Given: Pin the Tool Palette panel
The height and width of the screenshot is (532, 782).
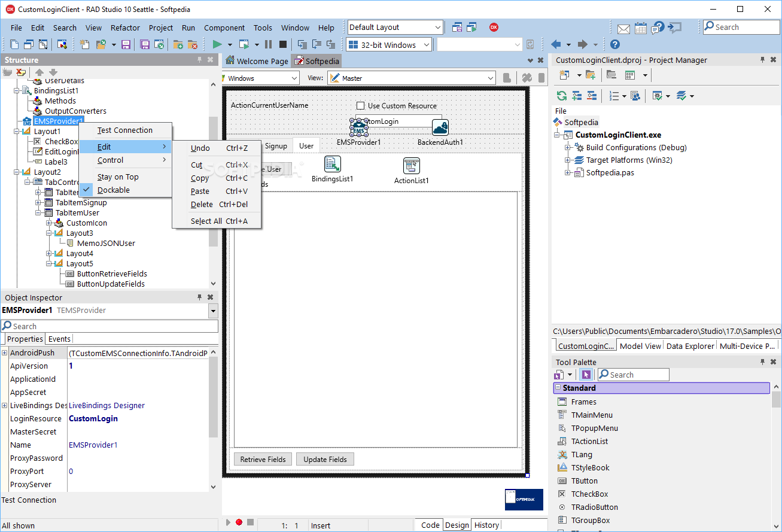Looking at the screenshot, I should [x=763, y=362].
